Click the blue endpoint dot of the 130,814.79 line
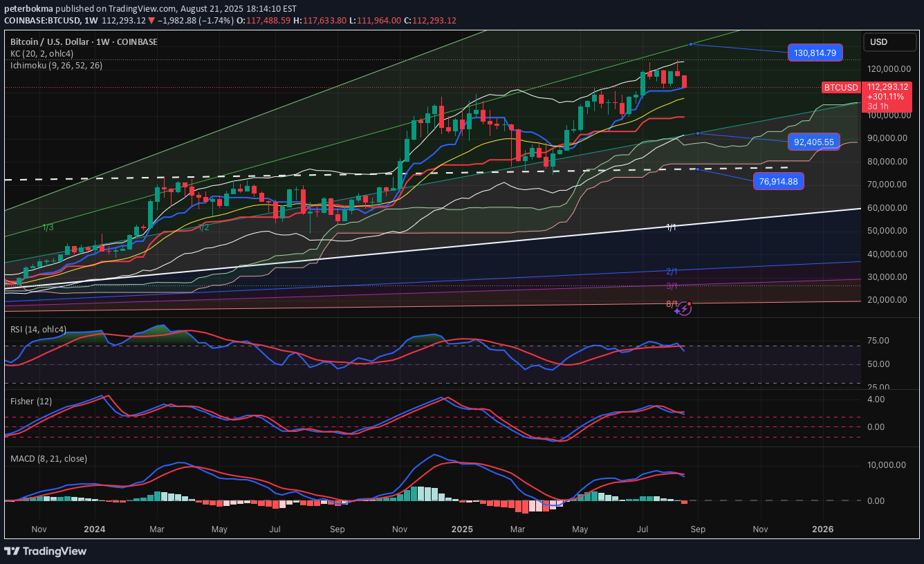The width and height of the screenshot is (924, 564). pyautogui.click(x=690, y=44)
